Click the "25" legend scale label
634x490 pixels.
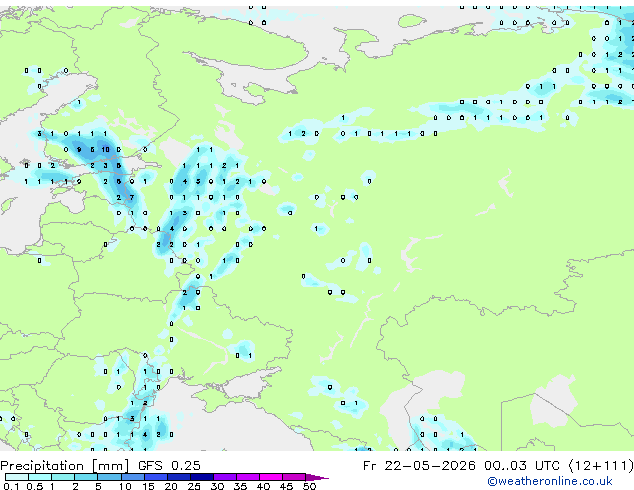(x=194, y=486)
